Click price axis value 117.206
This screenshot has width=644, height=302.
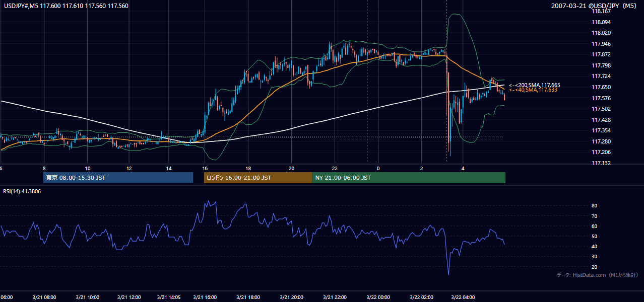[601, 152]
